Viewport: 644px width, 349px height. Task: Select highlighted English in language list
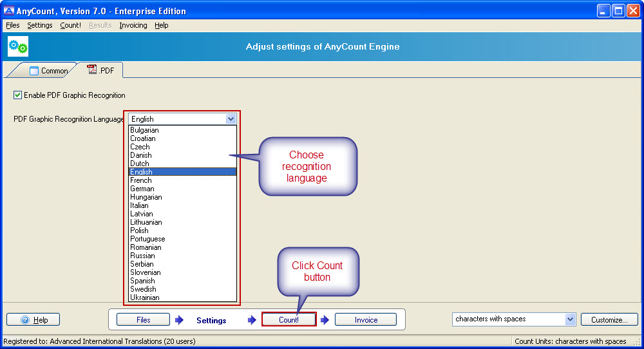[x=183, y=172]
